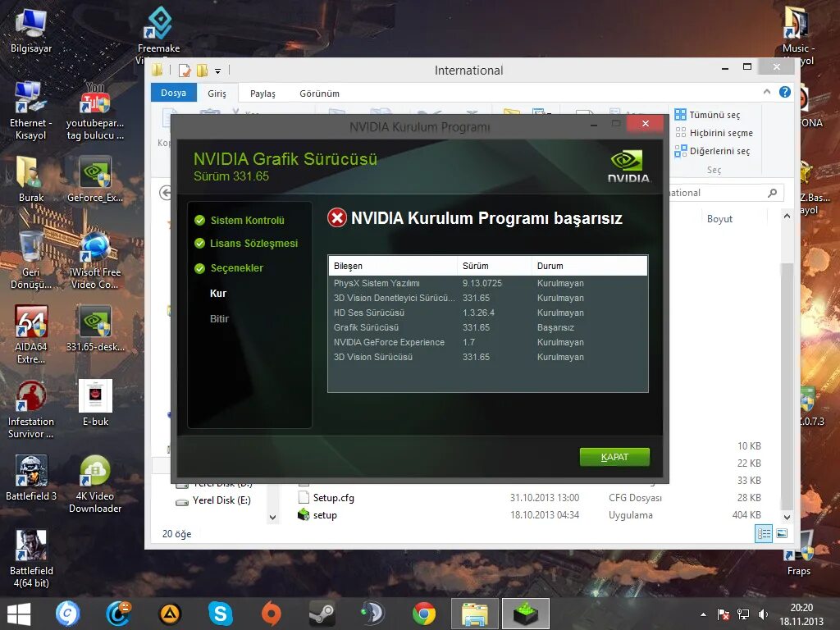
Task: Select the PhysX Sistem Yazılımı row
Action: pyautogui.click(x=487, y=283)
